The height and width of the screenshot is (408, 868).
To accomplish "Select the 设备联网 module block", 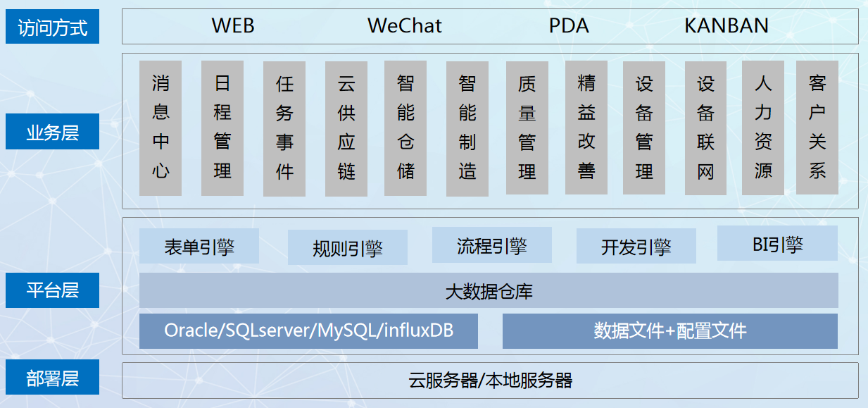I will pos(706,128).
